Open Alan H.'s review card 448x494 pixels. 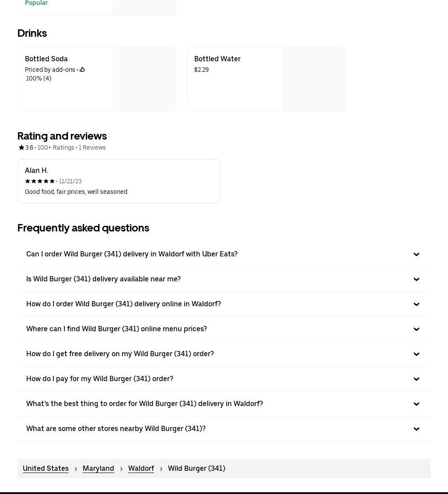tap(119, 181)
